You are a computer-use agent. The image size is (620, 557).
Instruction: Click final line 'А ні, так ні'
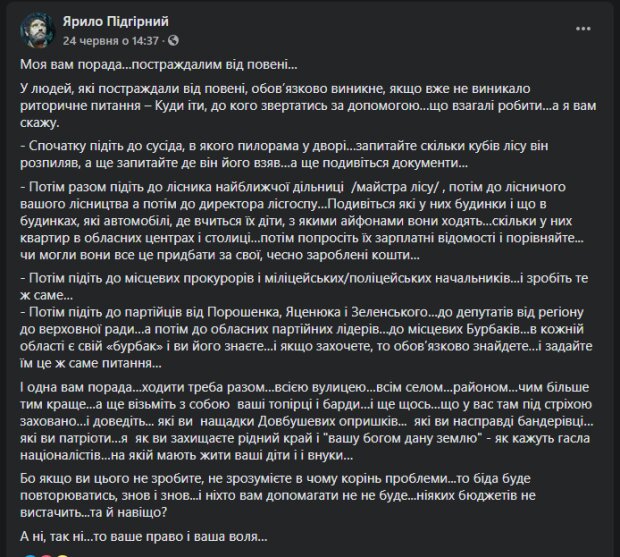(144, 536)
